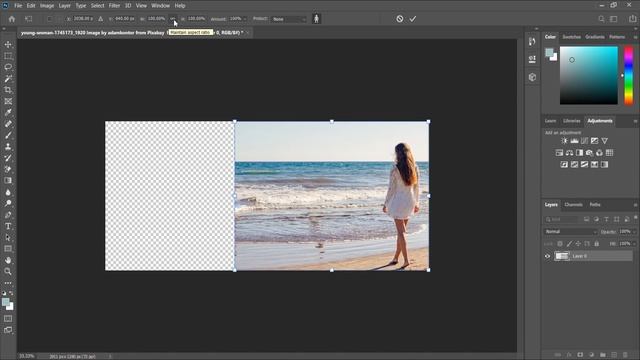Screen dimensions: 640x360
Task: Toggle Protect skin tones person icon
Action: click(x=316, y=19)
